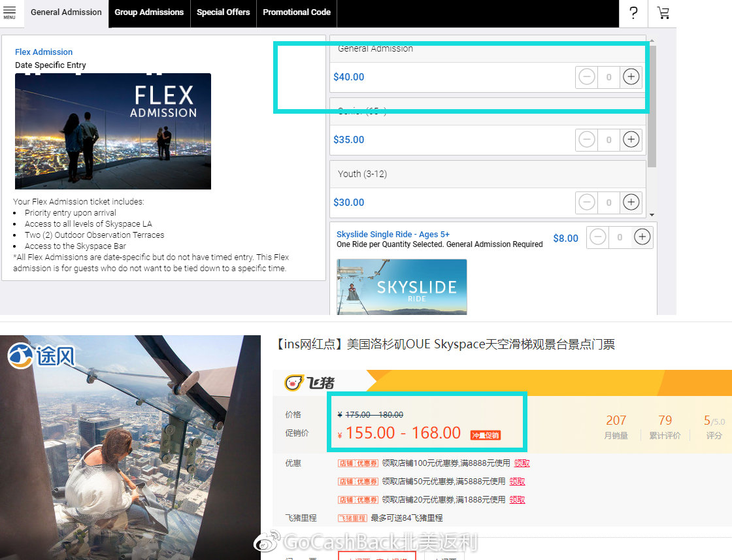Open the help question mark icon
Image resolution: width=732 pixels, height=560 pixels.
[x=633, y=12]
